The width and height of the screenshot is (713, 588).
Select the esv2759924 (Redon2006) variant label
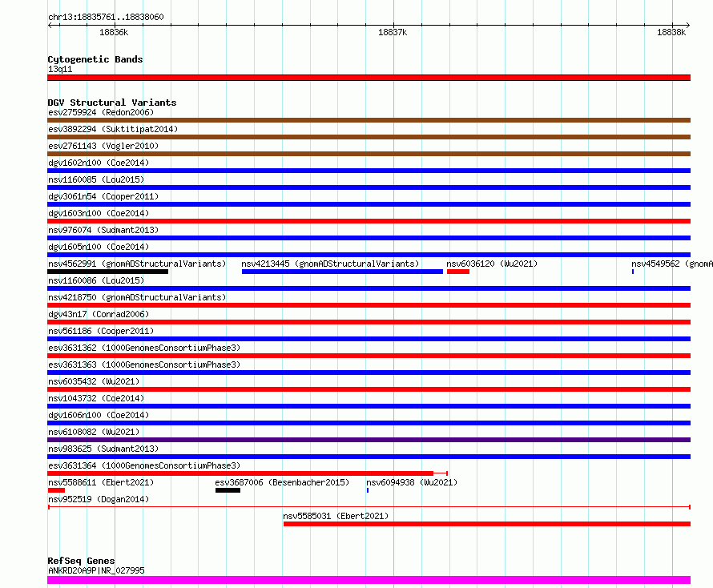(101, 112)
